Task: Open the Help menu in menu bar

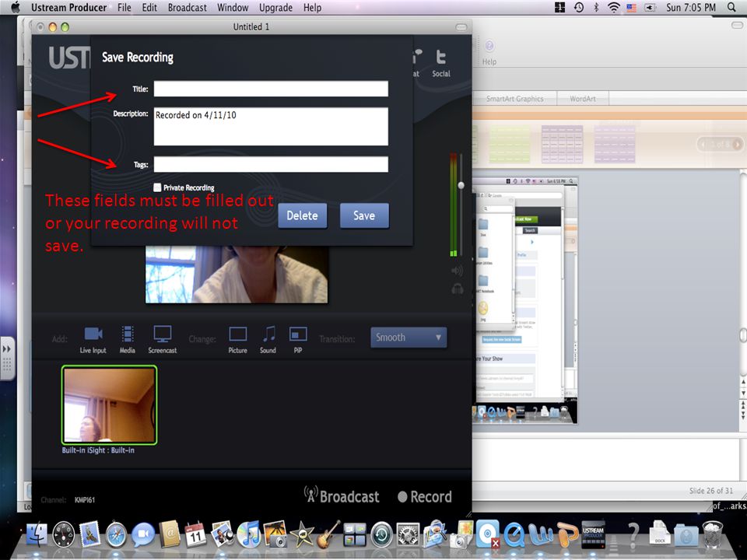Action: [312, 7]
